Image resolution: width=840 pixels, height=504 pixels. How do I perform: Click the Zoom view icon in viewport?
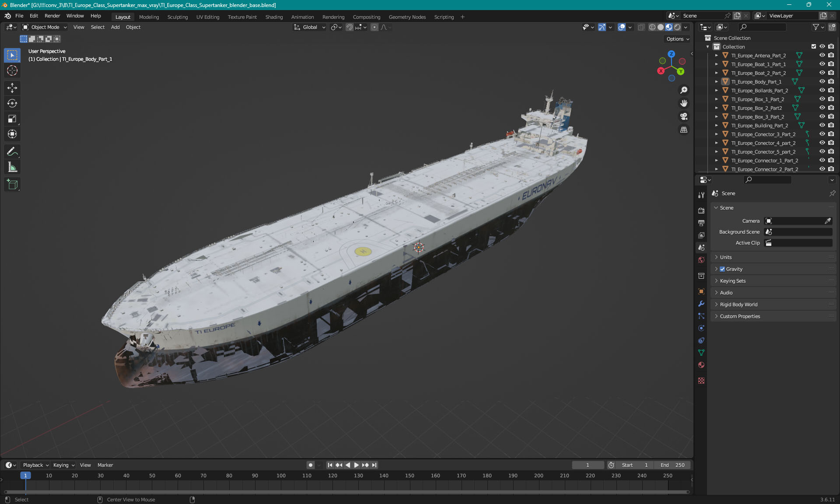point(683,90)
